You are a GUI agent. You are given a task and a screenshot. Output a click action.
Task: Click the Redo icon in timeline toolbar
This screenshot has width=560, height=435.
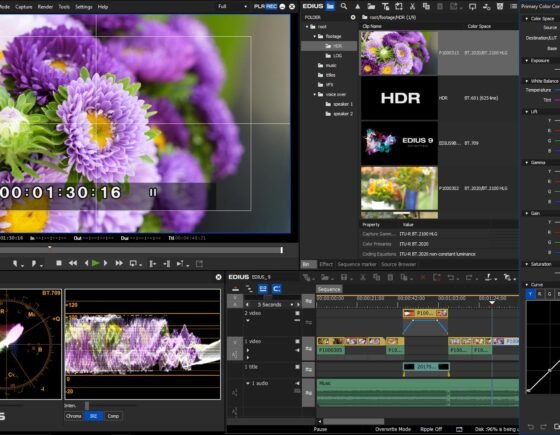(x=470, y=277)
